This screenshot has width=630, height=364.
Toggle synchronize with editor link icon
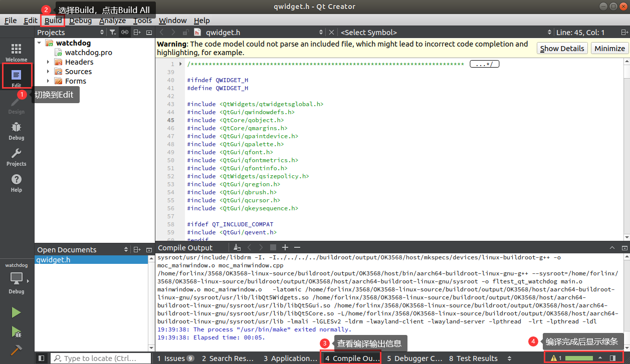125,33
